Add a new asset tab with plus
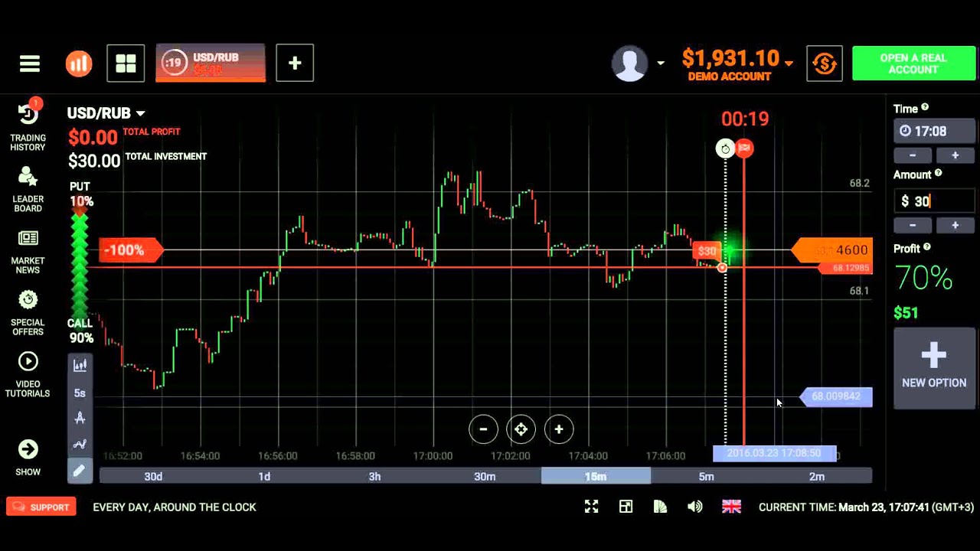980x551 pixels. (x=295, y=64)
